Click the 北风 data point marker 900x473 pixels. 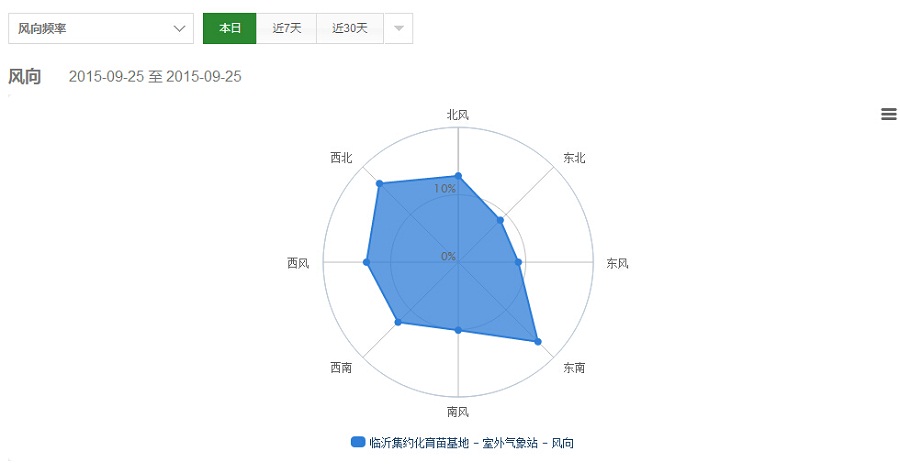point(458,176)
